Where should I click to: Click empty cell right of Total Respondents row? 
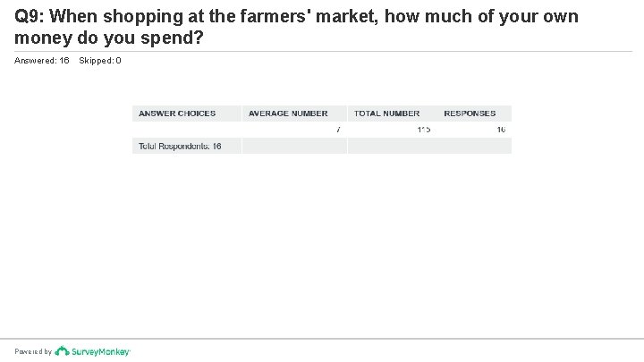coord(429,146)
